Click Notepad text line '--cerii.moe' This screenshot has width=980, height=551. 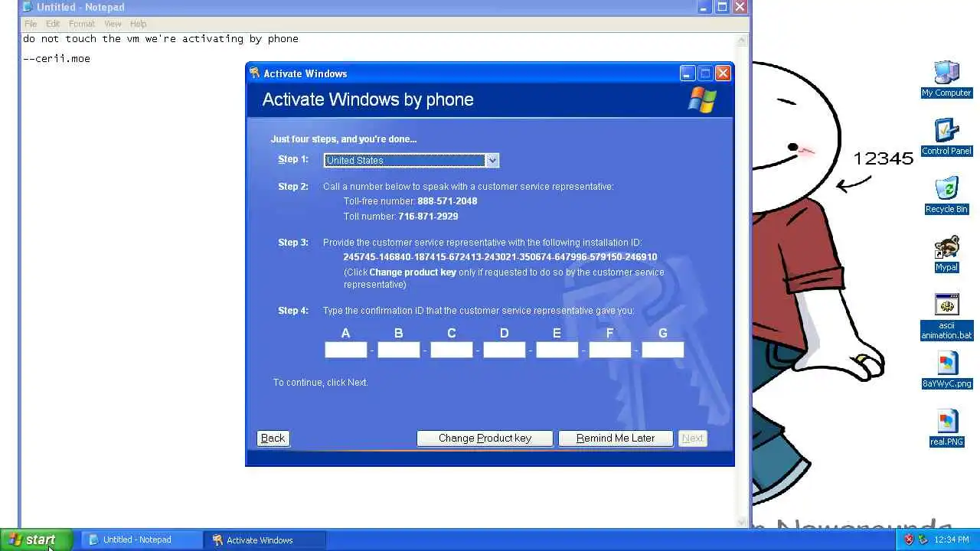click(x=57, y=58)
